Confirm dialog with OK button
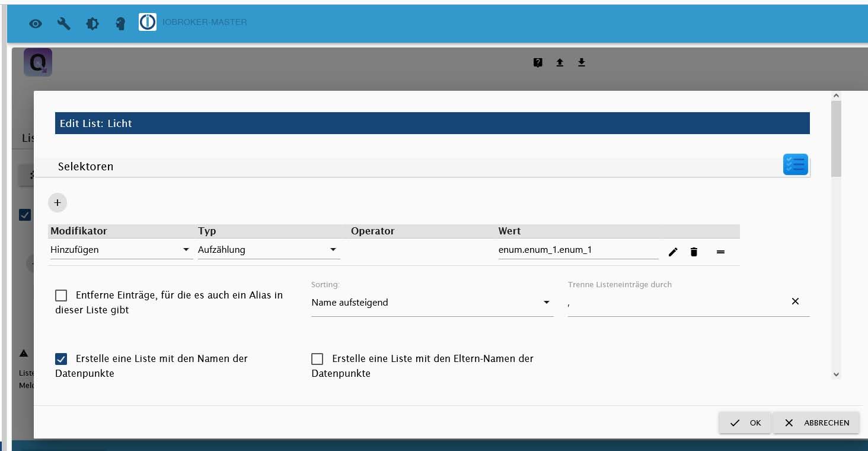 click(745, 423)
